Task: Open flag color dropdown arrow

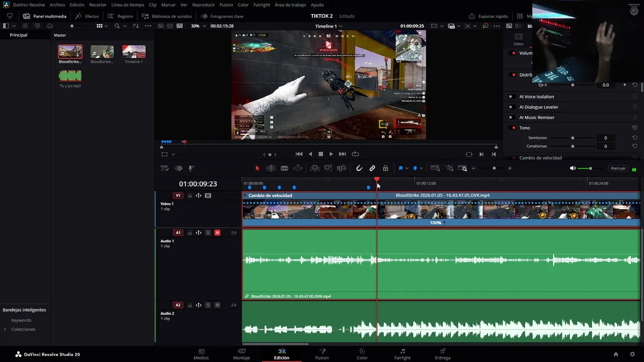Action: pyautogui.click(x=407, y=168)
